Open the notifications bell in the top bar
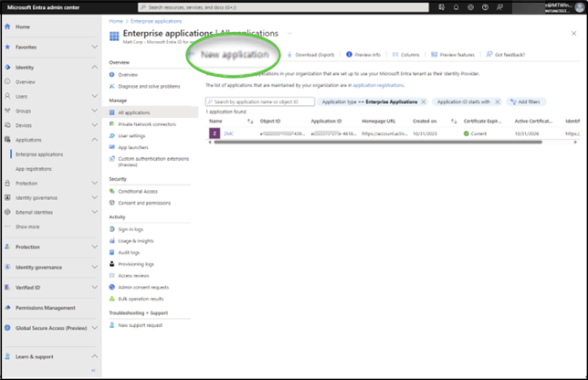Screen dimensions: 588x380 [456, 7]
